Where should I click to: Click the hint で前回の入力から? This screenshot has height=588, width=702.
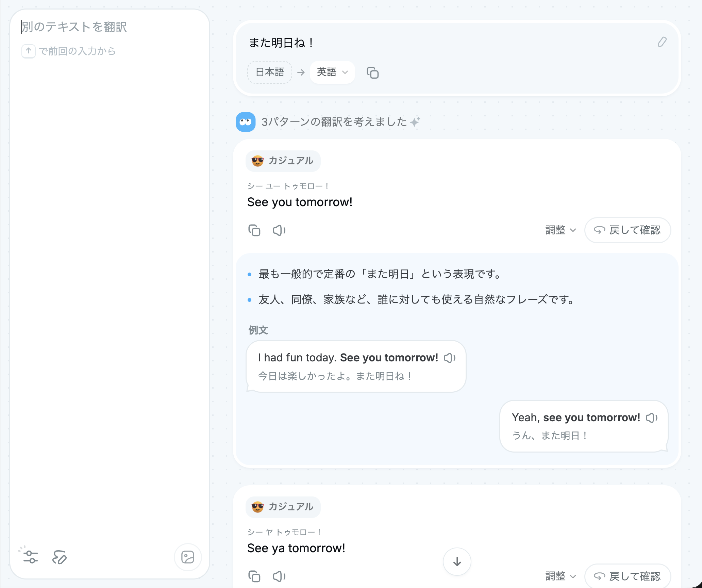click(x=77, y=51)
